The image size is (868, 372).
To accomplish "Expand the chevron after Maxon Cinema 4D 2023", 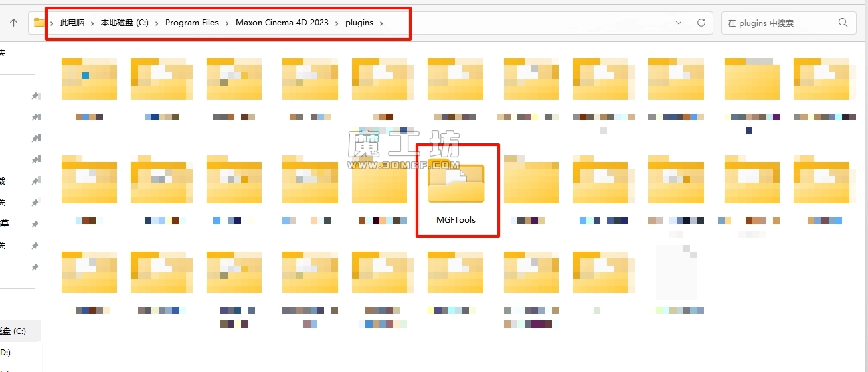I will point(337,23).
